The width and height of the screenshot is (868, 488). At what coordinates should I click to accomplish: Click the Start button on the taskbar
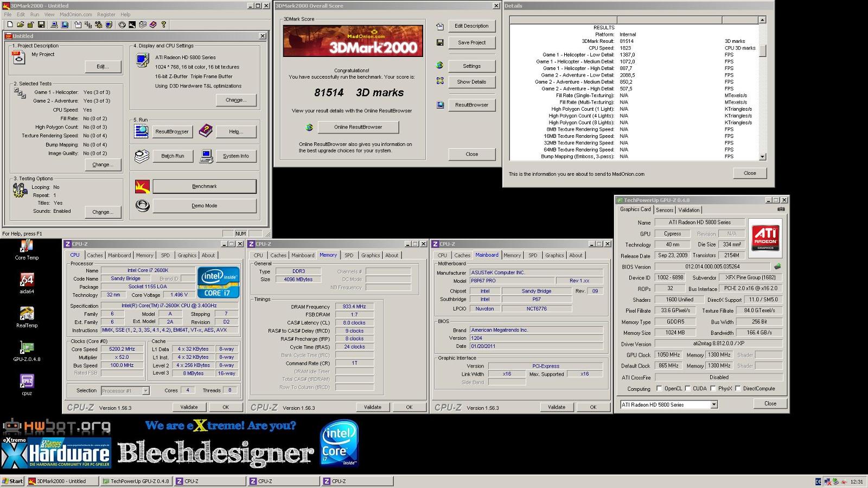coord(12,481)
